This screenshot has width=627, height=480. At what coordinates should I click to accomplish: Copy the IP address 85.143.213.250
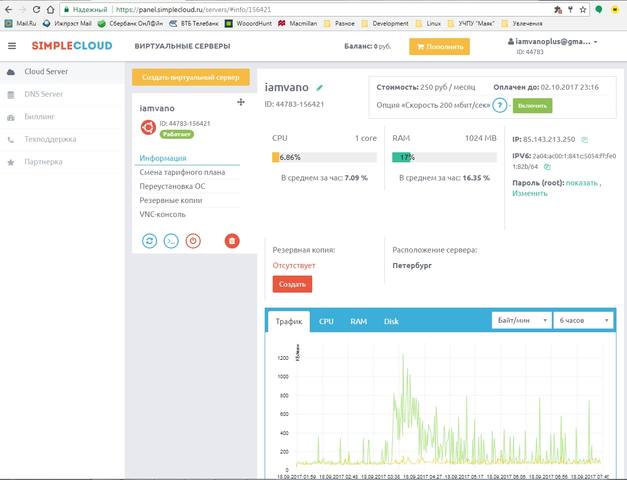pyautogui.click(x=585, y=139)
